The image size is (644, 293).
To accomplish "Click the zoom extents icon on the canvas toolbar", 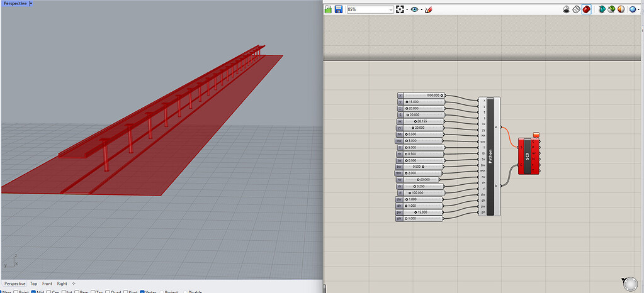I will click(x=400, y=9).
